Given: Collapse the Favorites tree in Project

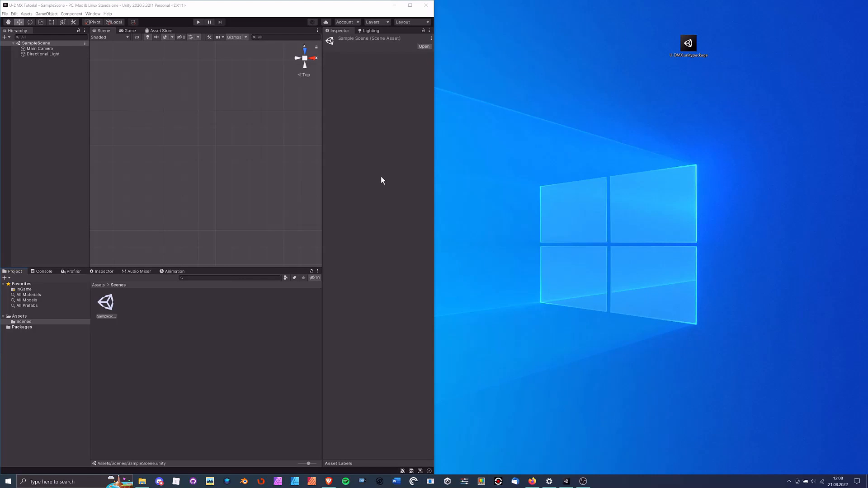Looking at the screenshot, I should (3, 284).
